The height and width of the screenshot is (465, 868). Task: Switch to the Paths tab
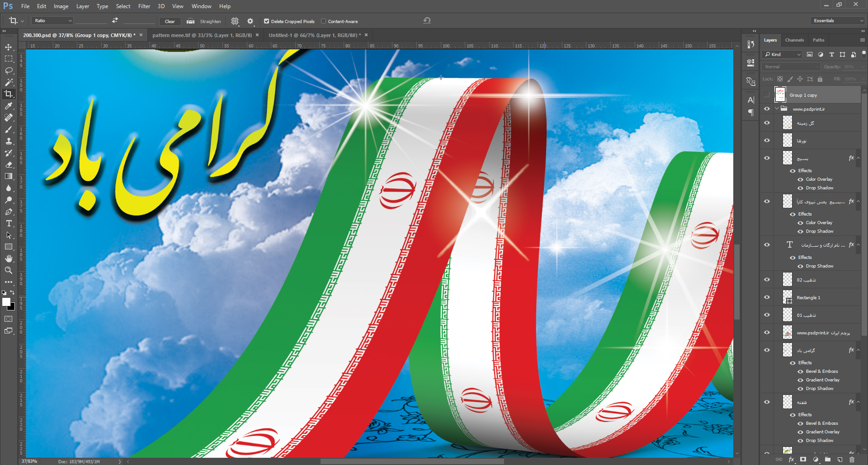pos(818,40)
